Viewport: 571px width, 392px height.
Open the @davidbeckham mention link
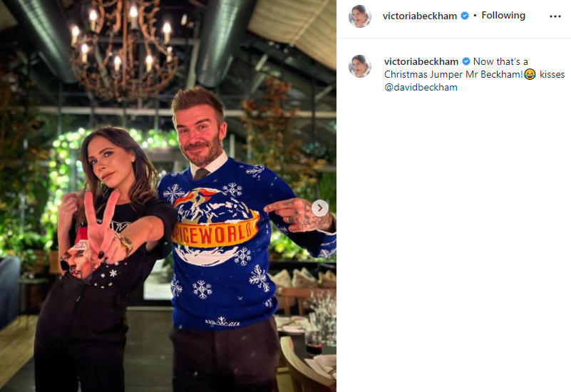pyautogui.click(x=421, y=88)
